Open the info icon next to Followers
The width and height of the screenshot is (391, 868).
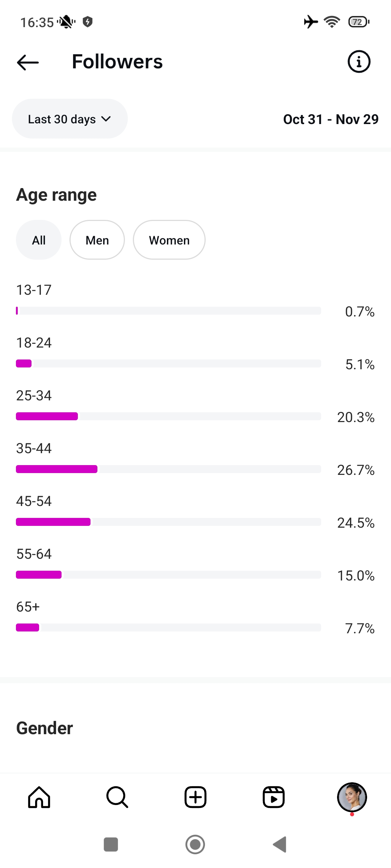tap(359, 62)
